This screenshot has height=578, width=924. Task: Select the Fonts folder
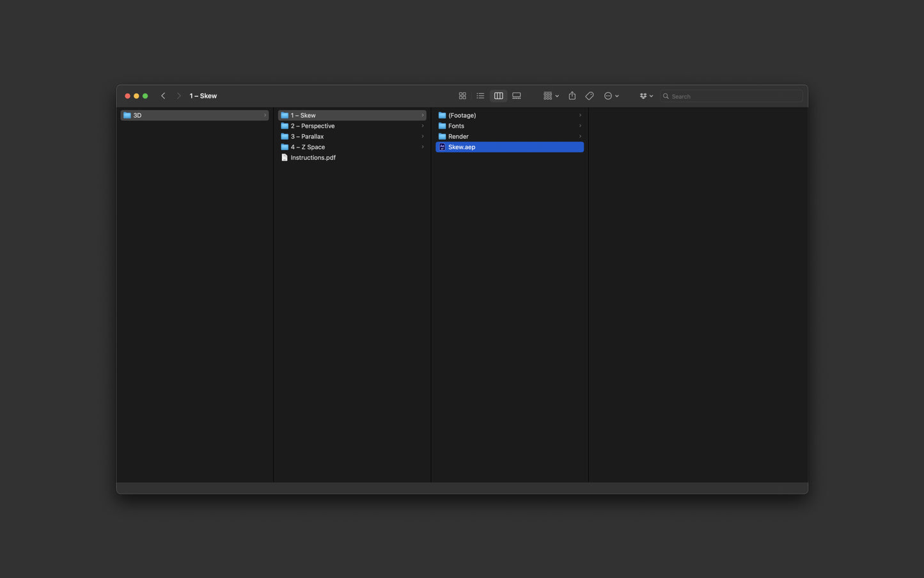(x=510, y=126)
